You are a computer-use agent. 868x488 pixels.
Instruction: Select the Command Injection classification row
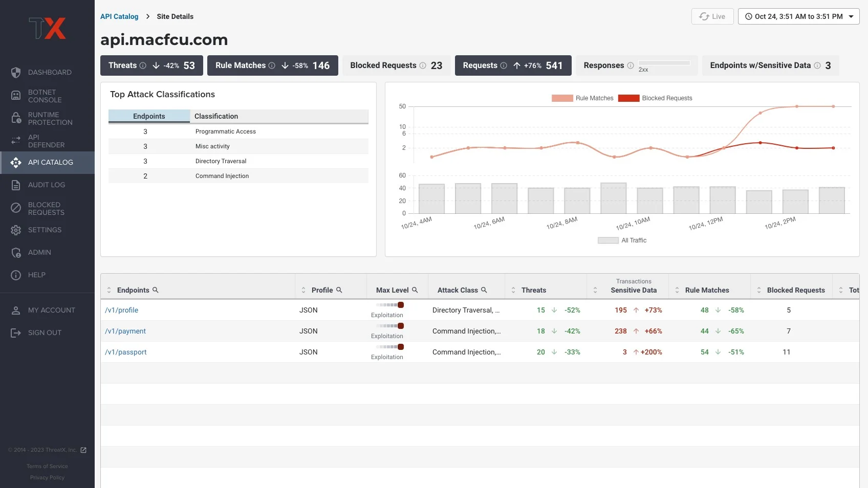coord(238,176)
